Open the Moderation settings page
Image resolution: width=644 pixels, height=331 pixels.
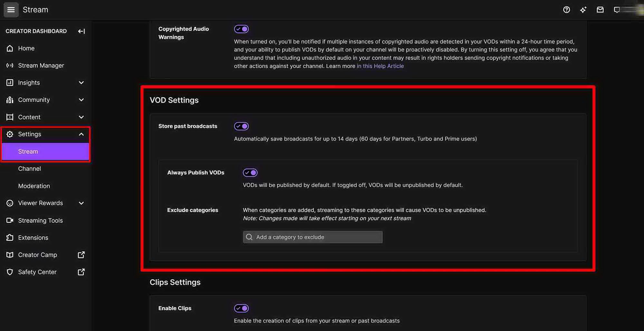tap(34, 186)
